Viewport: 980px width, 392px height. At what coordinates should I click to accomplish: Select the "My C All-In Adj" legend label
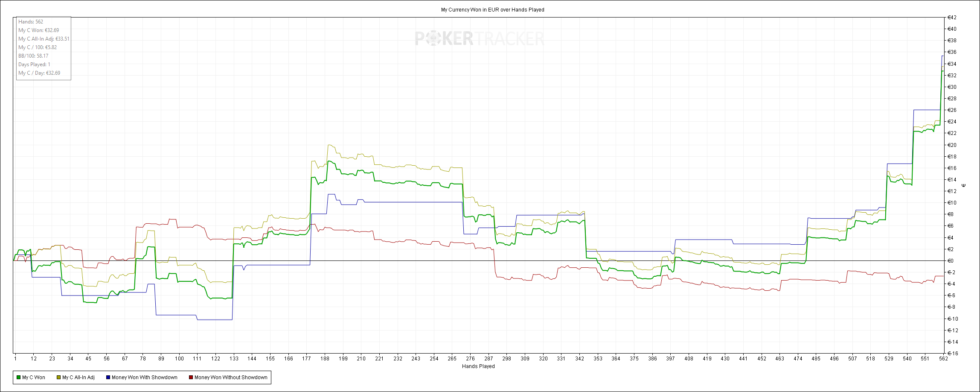point(79,377)
